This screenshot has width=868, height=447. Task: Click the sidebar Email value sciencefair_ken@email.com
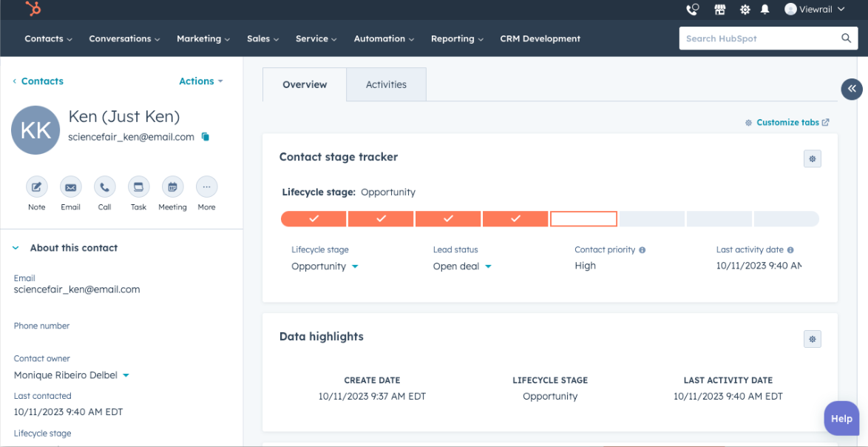click(x=77, y=289)
